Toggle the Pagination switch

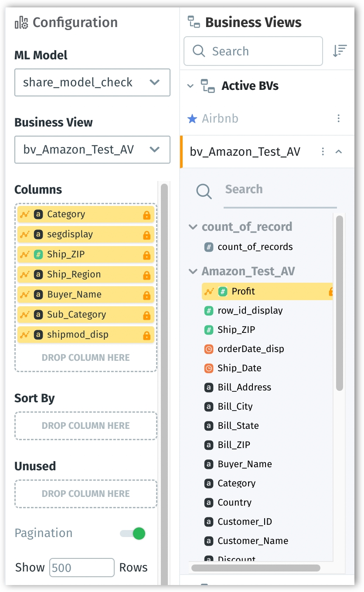[x=133, y=533]
